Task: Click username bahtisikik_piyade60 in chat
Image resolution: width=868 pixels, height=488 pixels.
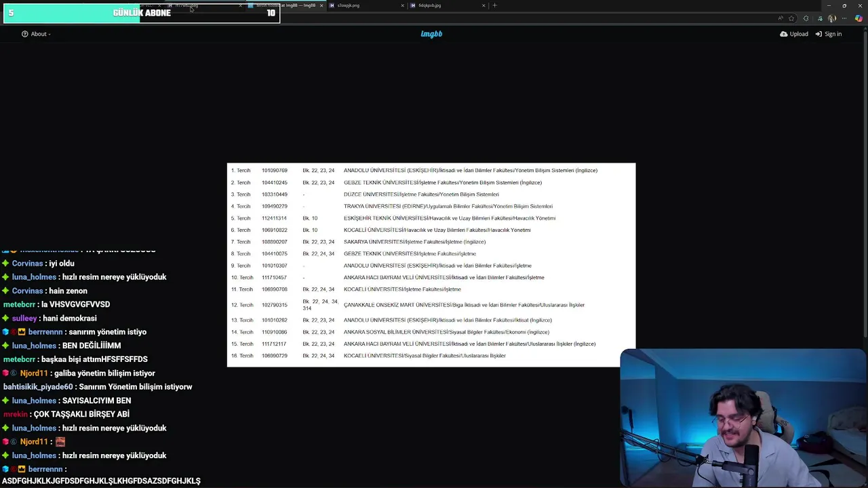Action: click(38, 386)
